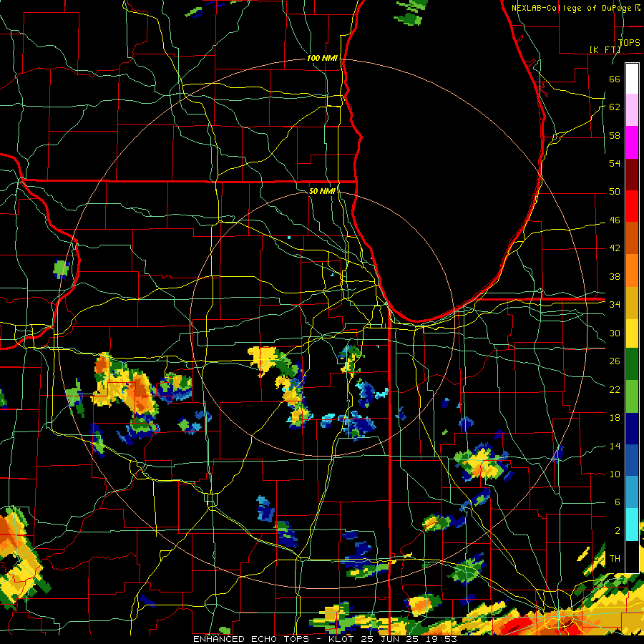Click the legend value '46'
The image size is (644, 644).
615,220
